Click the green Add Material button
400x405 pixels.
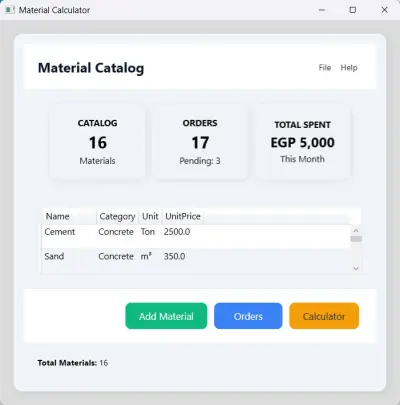click(x=166, y=316)
